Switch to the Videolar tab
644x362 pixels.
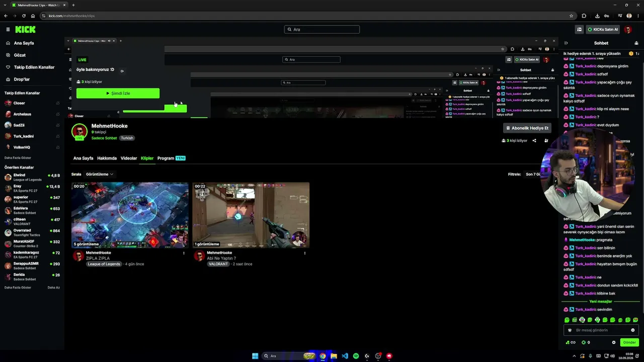pos(129,158)
